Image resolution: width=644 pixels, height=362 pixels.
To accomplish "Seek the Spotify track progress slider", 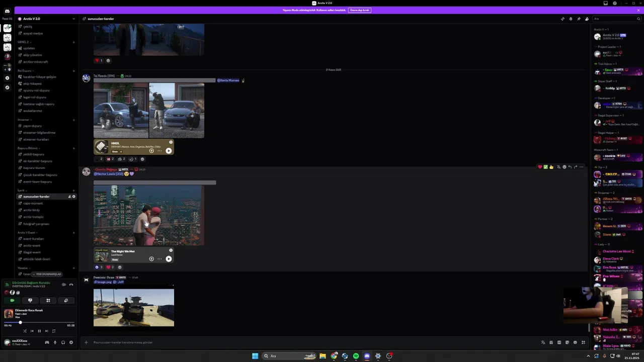I will pyautogui.click(x=39, y=323).
